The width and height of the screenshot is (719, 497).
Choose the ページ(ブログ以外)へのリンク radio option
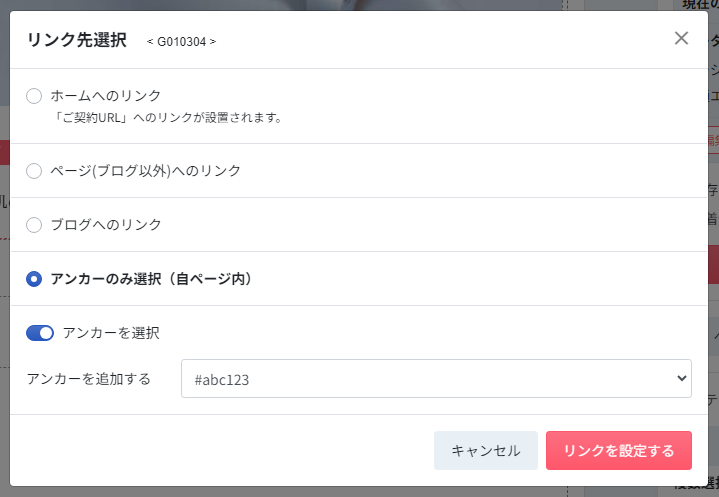click(34, 171)
